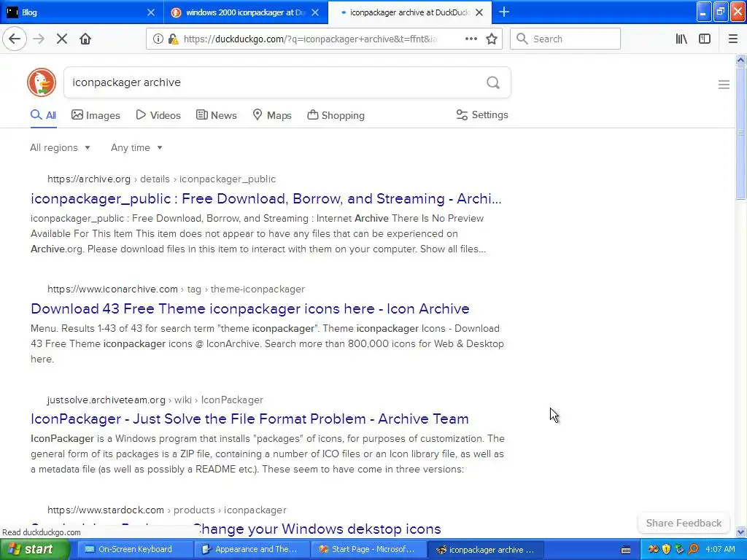Click the magnifier tray icon
This screenshot has height=560, width=747.
point(693,550)
